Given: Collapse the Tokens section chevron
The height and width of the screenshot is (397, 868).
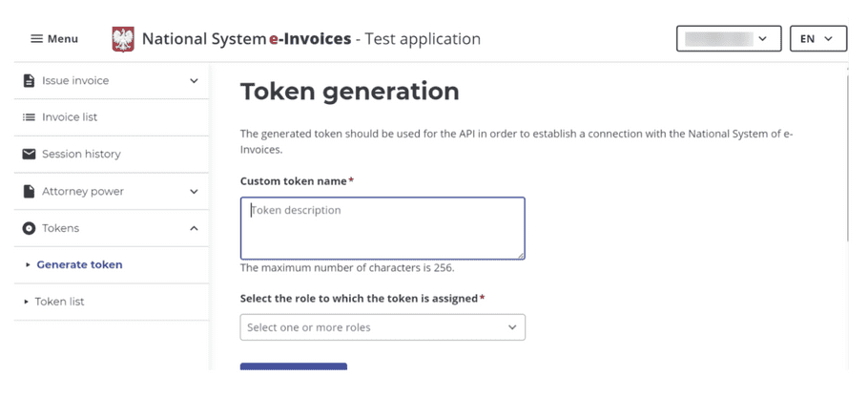Looking at the screenshot, I should (x=195, y=229).
